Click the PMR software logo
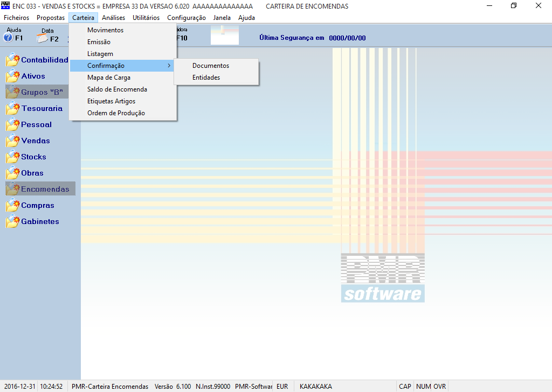 383,278
